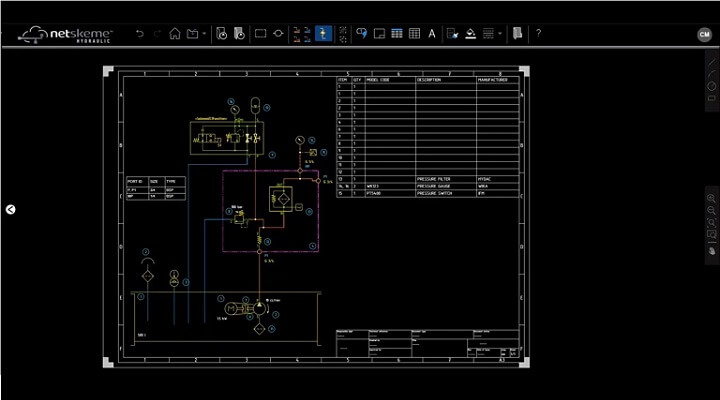Open the help question mark

point(538,34)
